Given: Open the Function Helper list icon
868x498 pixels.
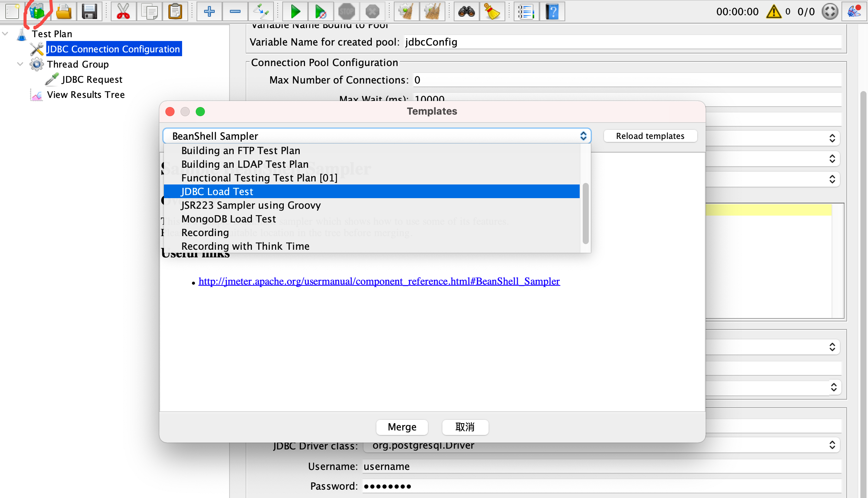Looking at the screenshot, I should [526, 12].
